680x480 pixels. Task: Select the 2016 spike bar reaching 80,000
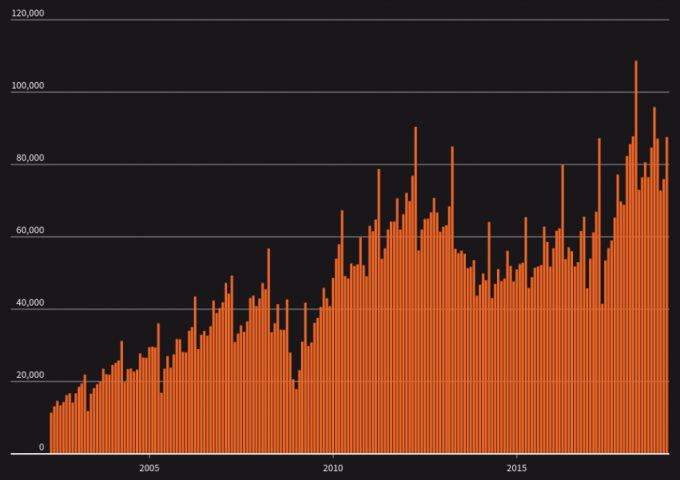click(562, 310)
